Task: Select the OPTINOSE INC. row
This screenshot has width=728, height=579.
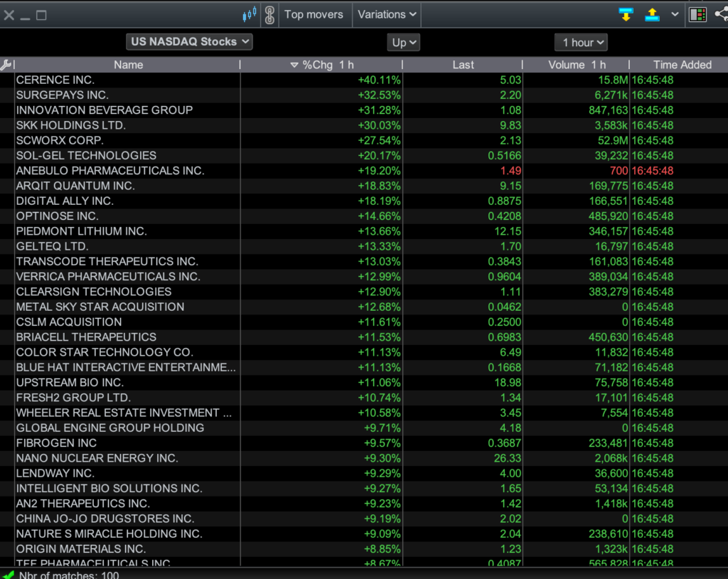Action: (364, 216)
